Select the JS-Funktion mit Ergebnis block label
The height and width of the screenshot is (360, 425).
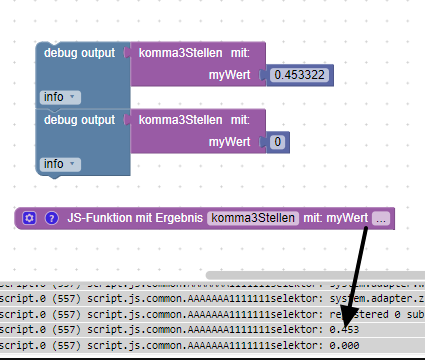click(x=135, y=218)
